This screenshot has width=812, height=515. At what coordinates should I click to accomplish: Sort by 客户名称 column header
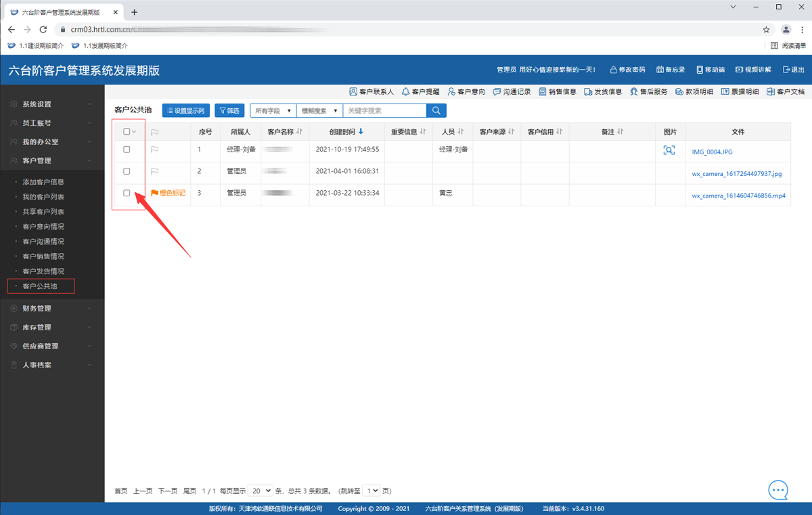[284, 132]
